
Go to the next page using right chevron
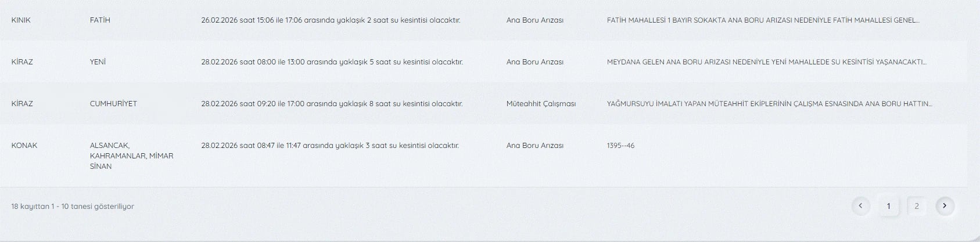(x=945, y=206)
